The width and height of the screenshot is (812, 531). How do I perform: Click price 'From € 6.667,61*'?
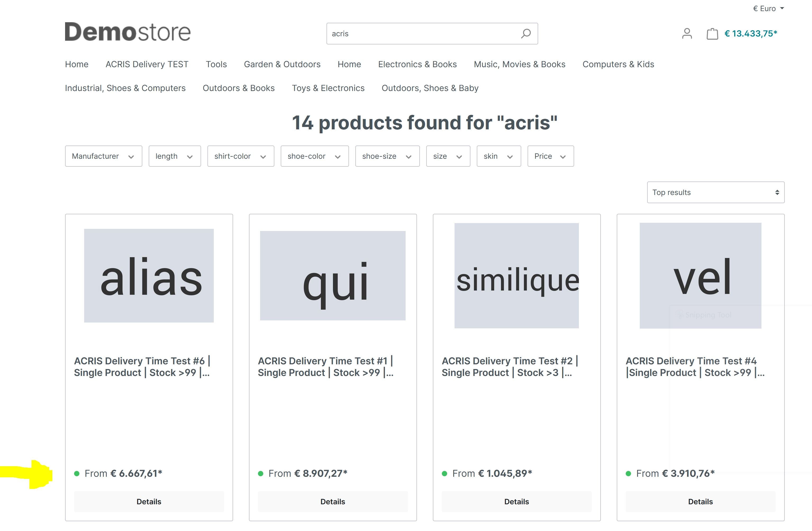(123, 474)
